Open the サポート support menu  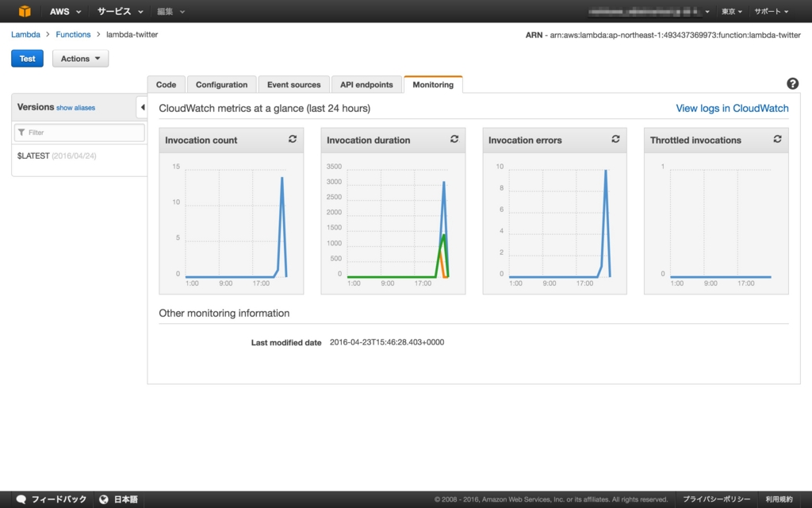tap(771, 11)
